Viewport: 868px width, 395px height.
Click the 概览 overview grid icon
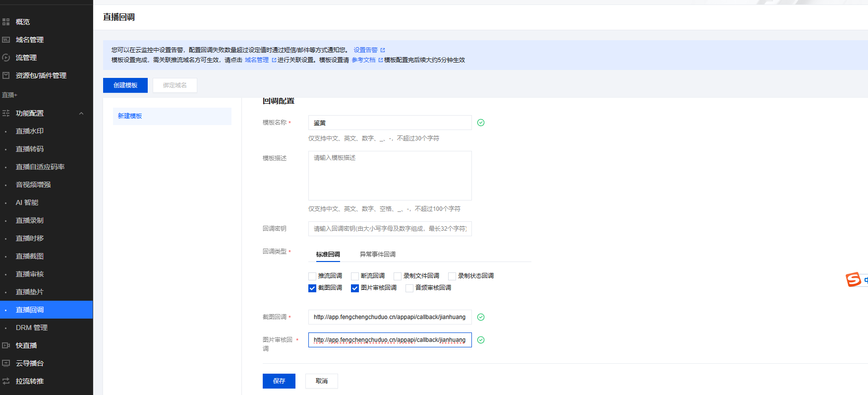tap(6, 22)
